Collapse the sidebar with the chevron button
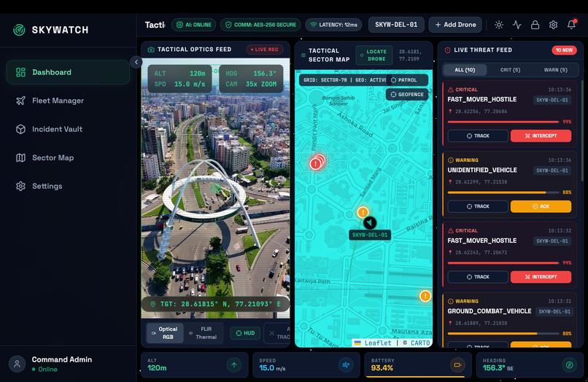 [x=136, y=62]
